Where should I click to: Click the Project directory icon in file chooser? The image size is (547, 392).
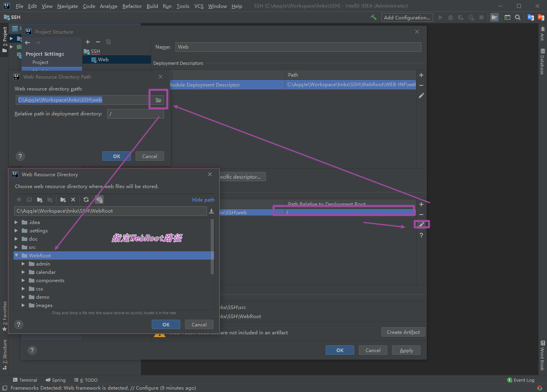click(40, 200)
